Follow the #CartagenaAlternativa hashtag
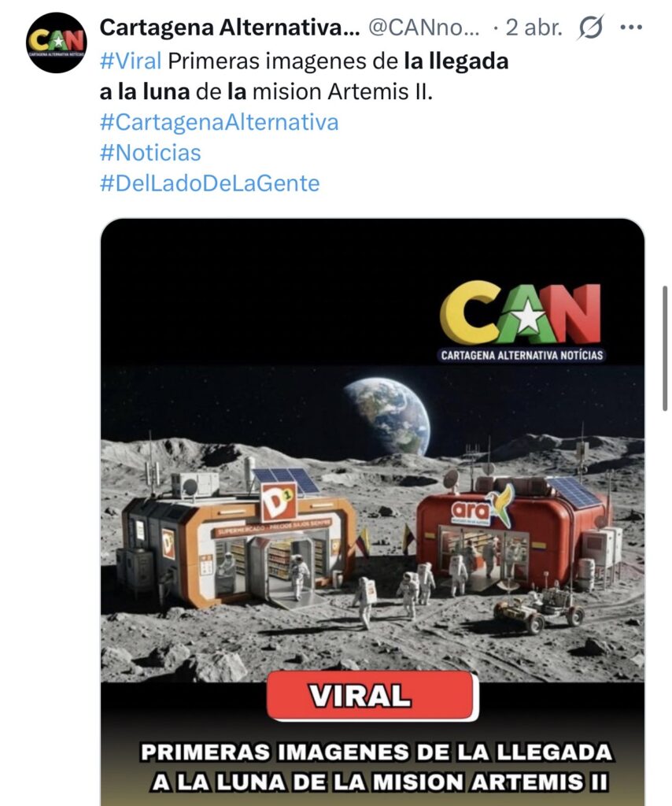672x806 pixels. pyautogui.click(x=220, y=122)
